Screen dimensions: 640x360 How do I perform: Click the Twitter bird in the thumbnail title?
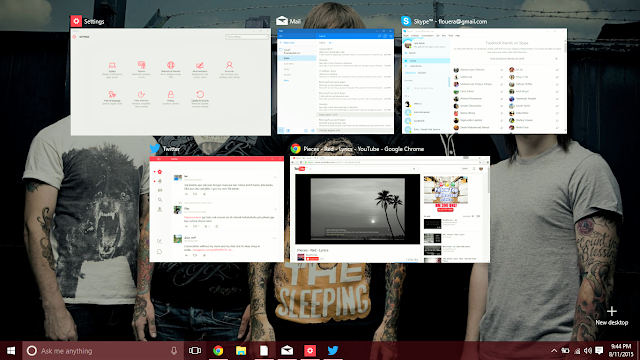click(x=155, y=149)
